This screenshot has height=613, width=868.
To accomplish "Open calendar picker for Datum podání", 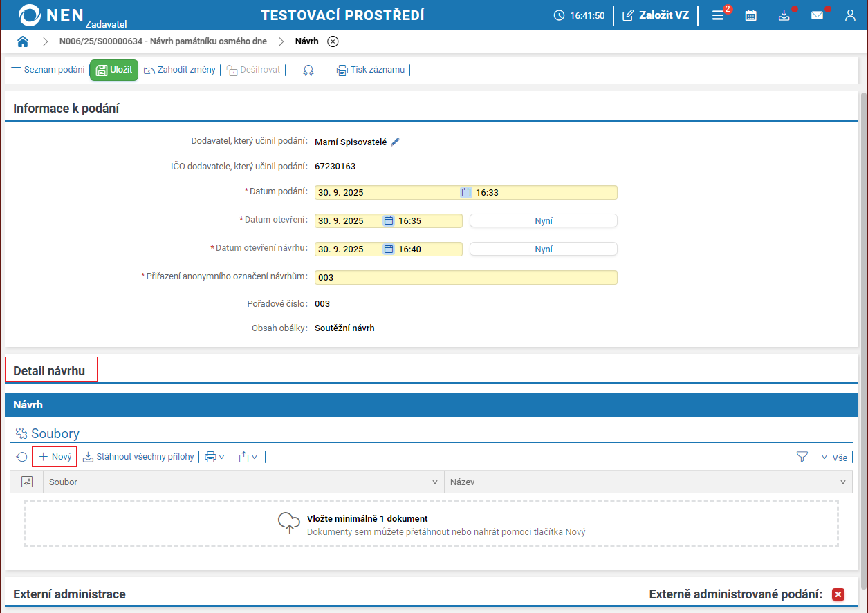I will point(466,192).
